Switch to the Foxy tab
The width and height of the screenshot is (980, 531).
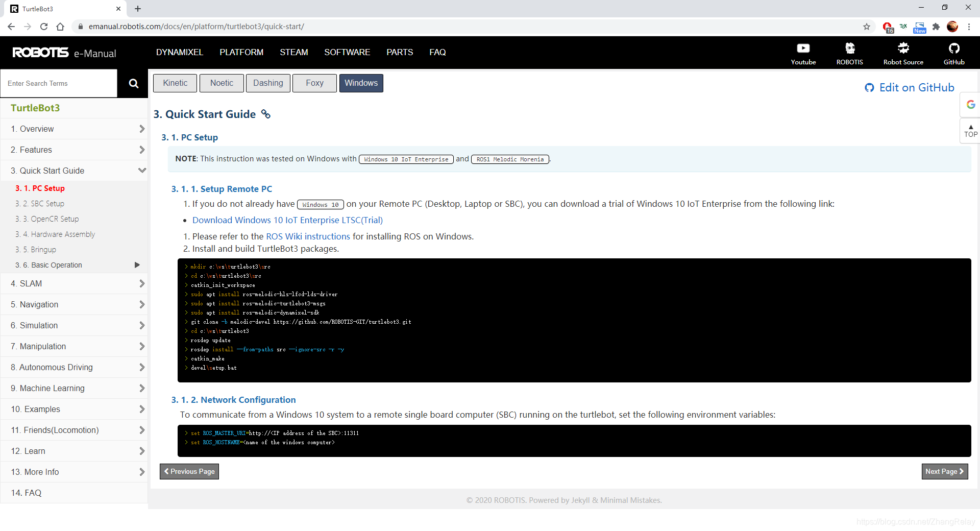pyautogui.click(x=314, y=83)
